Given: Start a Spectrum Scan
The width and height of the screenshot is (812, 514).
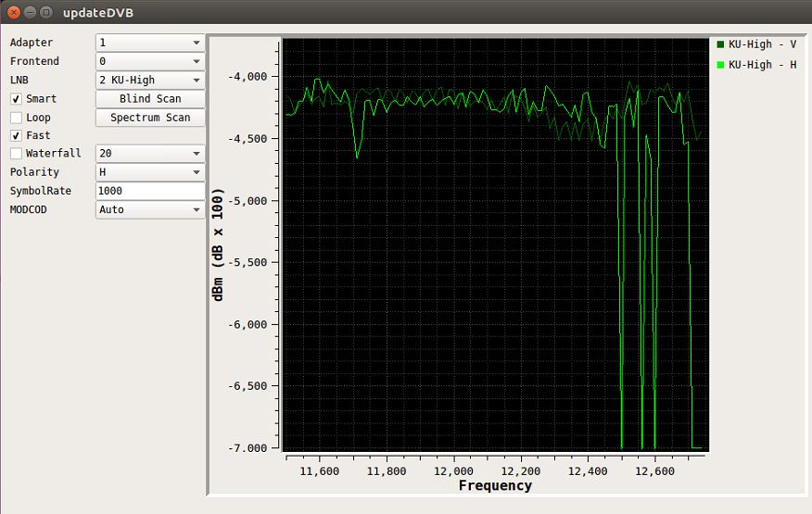Looking at the screenshot, I should pos(150,118).
